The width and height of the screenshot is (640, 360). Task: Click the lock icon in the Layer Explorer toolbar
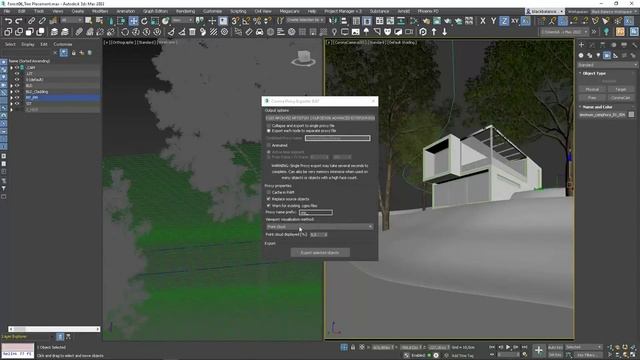(73, 53)
